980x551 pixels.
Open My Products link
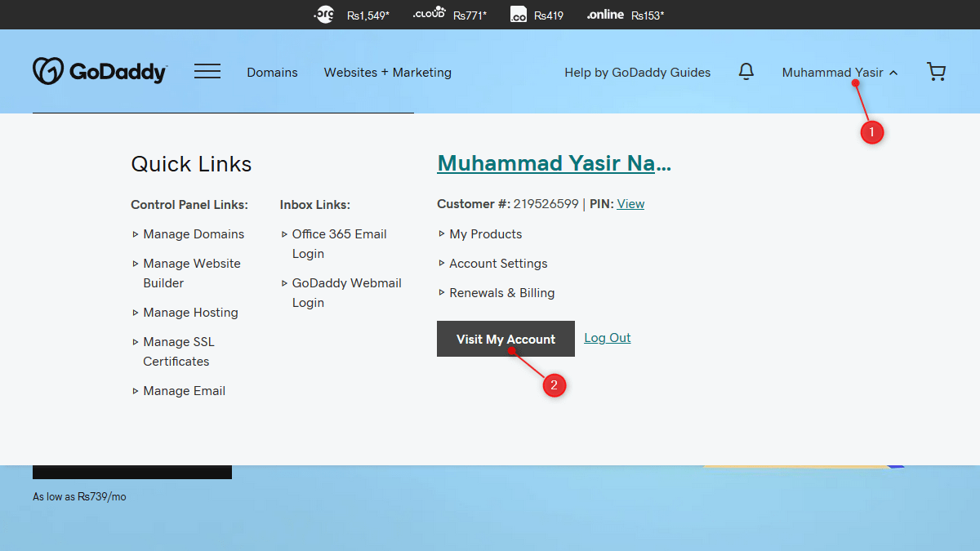click(485, 234)
